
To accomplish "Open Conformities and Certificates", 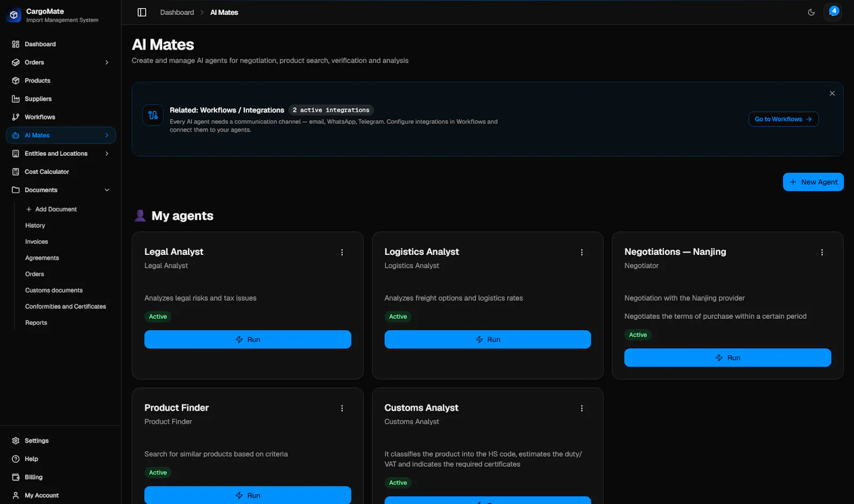I will (66, 307).
